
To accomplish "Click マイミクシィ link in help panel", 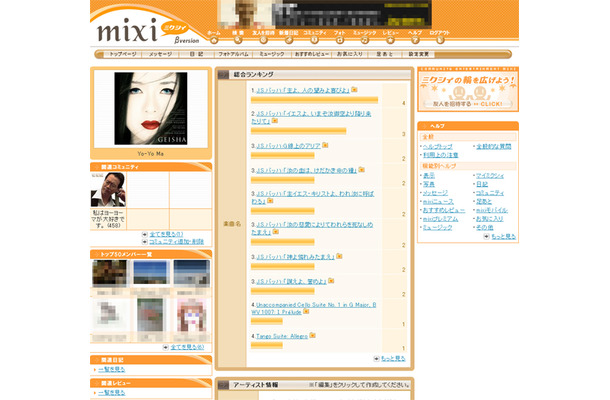I will point(490,175).
